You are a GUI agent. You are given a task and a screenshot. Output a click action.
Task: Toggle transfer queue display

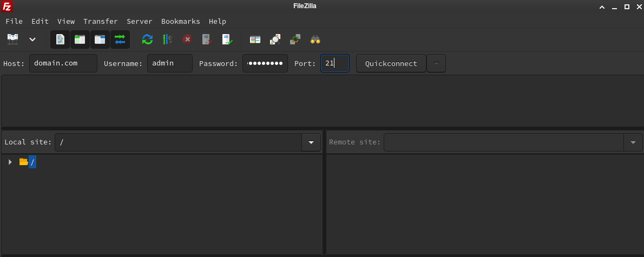click(120, 39)
